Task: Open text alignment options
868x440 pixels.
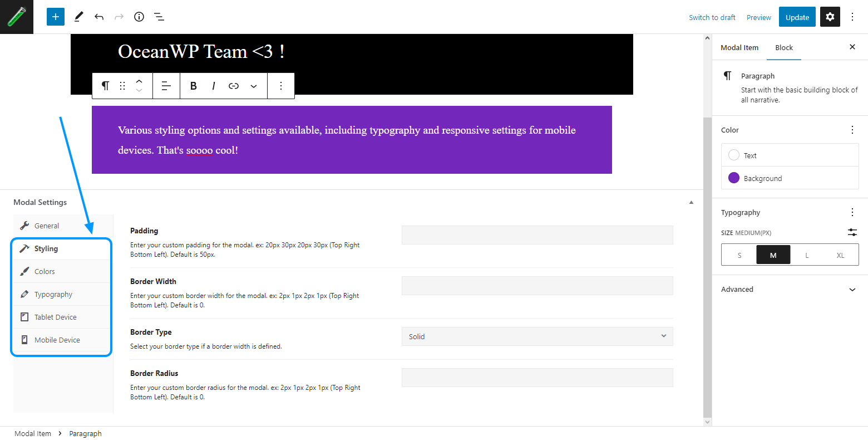Action: tap(166, 86)
